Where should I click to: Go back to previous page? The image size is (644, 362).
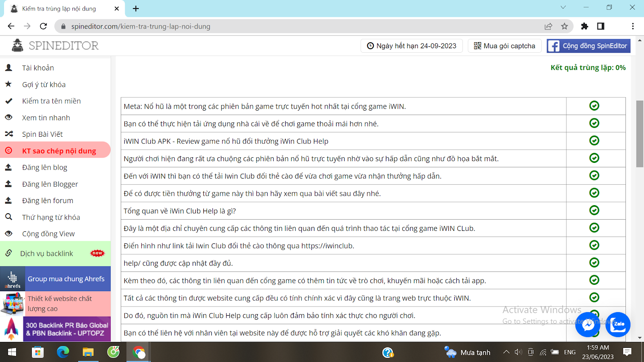11,26
